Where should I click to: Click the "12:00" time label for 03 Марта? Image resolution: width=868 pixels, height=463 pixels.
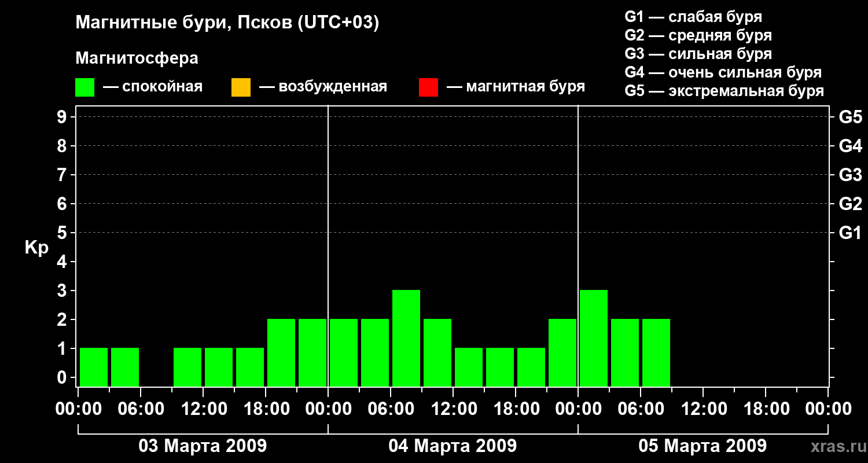203,409
